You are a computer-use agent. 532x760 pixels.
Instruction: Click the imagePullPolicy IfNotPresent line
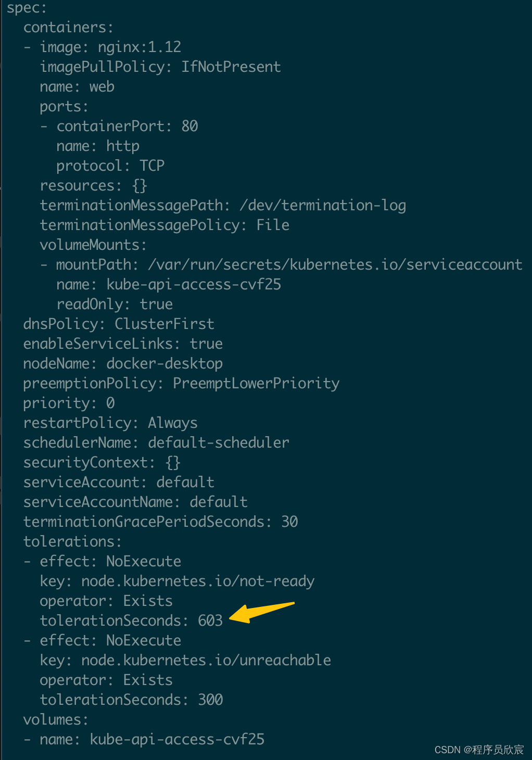pos(160,67)
